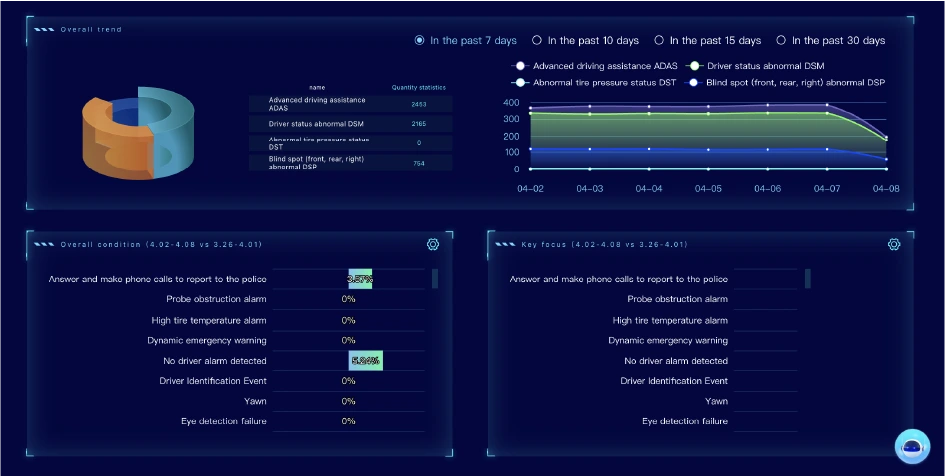Toggle Advanced driving assistance ADAS legend marker
This screenshot has height=476, width=945.
(x=520, y=66)
